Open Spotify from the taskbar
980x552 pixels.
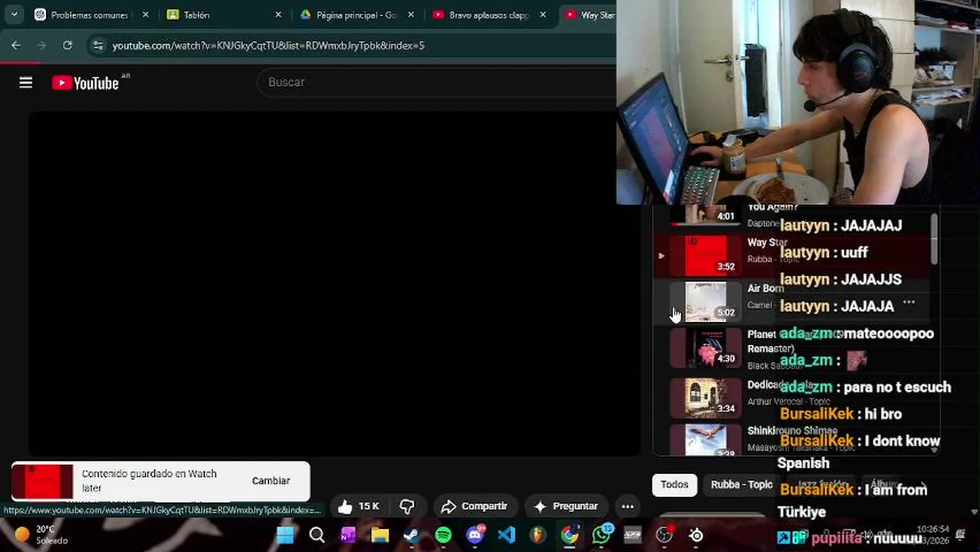(443, 534)
